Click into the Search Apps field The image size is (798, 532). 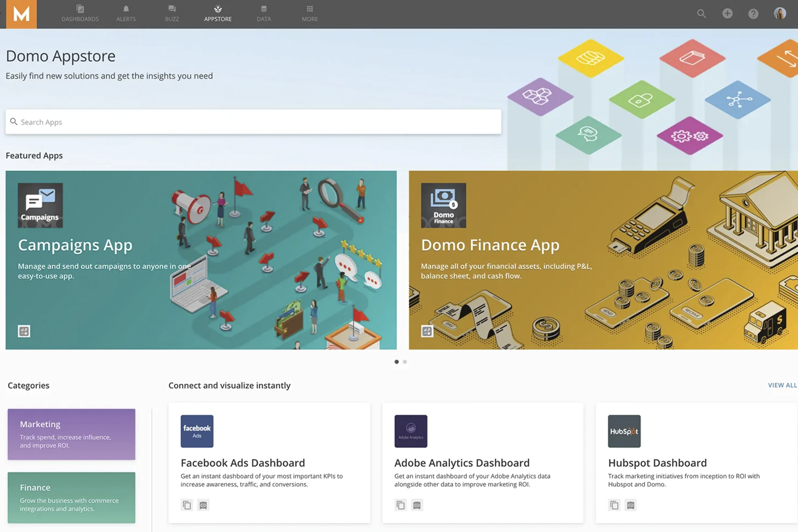[253, 122]
